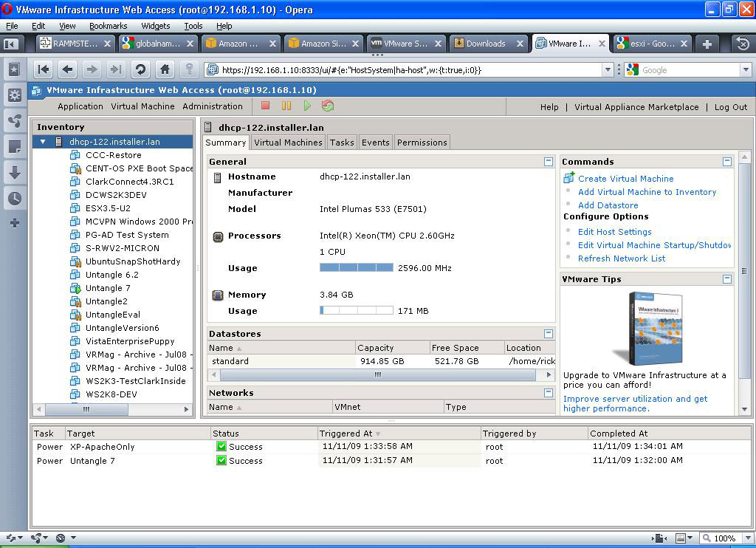Click Add Virtual Machine to Inventory
Image resolution: width=756 pixels, height=548 pixels.
click(647, 192)
